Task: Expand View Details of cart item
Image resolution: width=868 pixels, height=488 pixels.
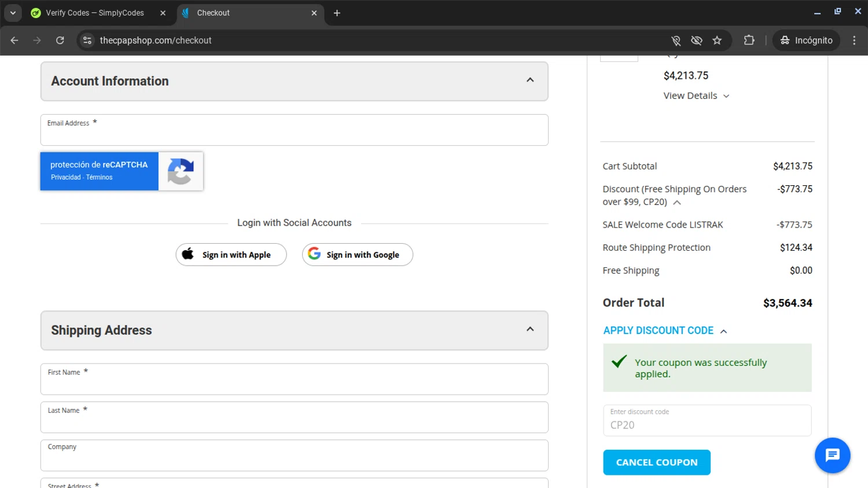Action: [696, 96]
